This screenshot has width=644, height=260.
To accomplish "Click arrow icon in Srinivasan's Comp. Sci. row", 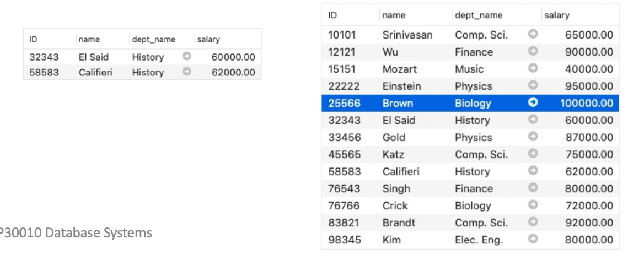I will tap(533, 35).
